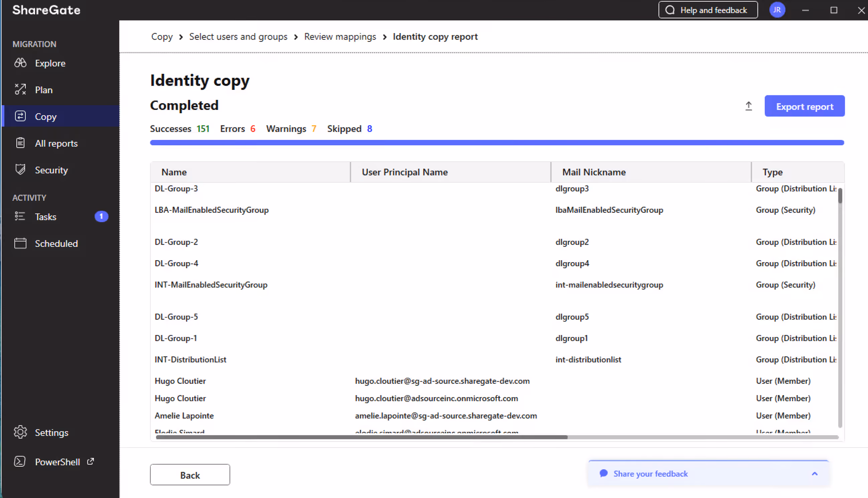Screen dimensions: 868x498
Task: Filter by Errors 6
Action: click(238, 129)
